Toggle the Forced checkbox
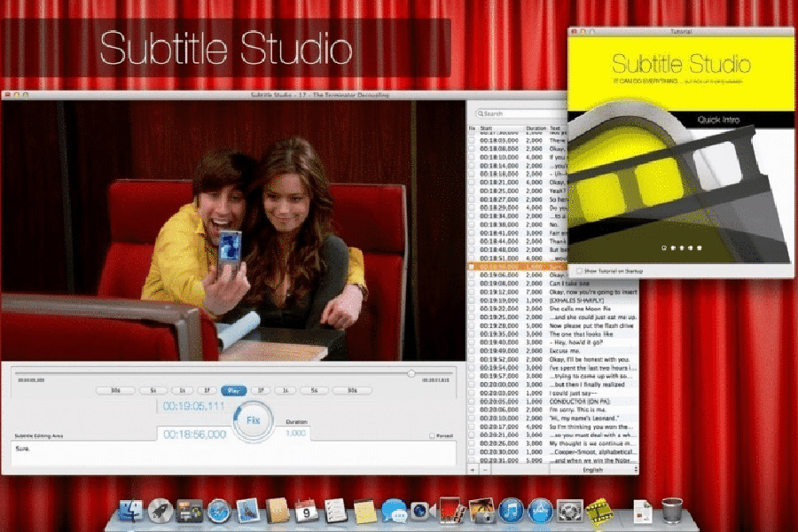Image resolution: width=798 pixels, height=532 pixels. pos(432,435)
